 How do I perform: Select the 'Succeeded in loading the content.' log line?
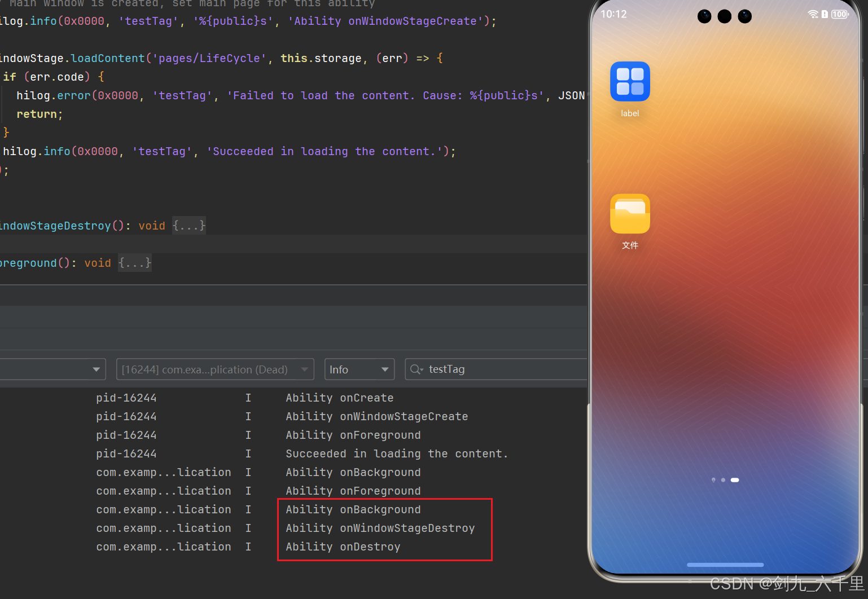point(397,453)
